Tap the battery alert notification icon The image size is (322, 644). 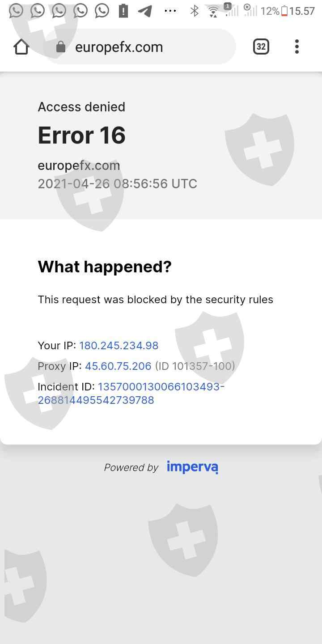pyautogui.click(x=123, y=11)
